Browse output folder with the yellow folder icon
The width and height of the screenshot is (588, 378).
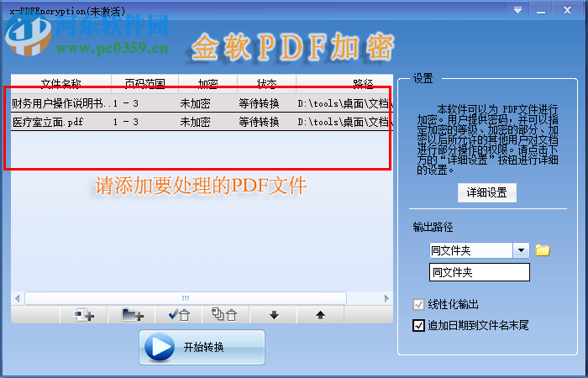pos(543,250)
